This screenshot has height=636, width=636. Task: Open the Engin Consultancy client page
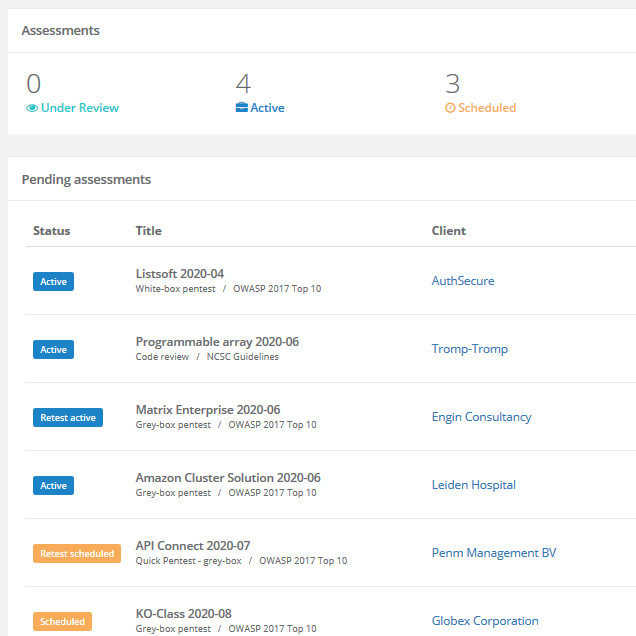tap(481, 417)
